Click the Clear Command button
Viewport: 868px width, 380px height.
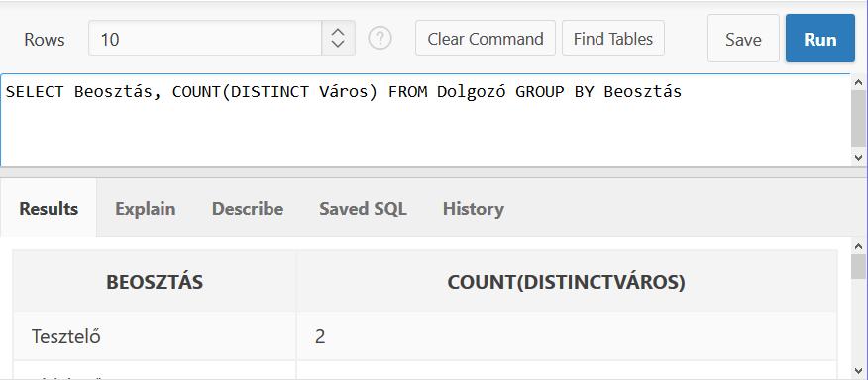tap(486, 39)
